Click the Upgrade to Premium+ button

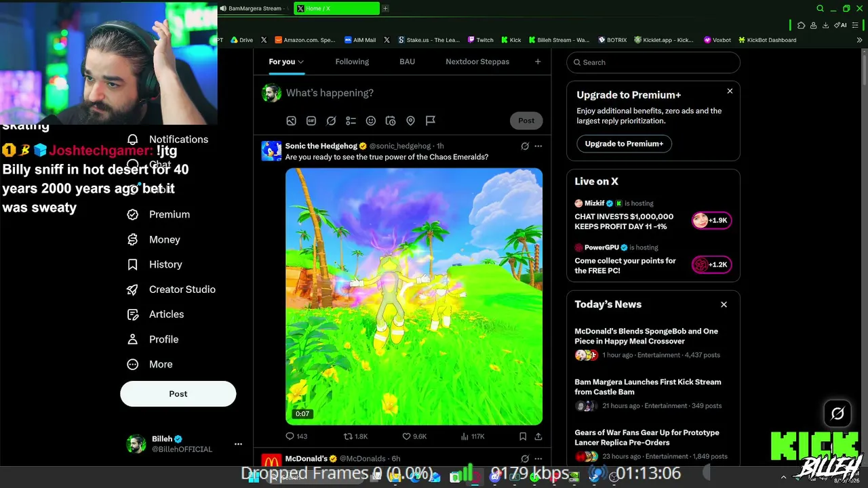(624, 144)
